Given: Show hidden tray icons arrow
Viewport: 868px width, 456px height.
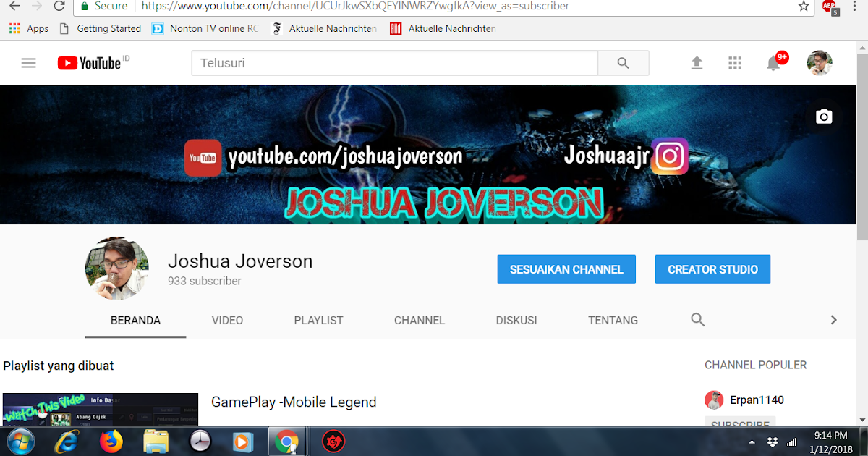Looking at the screenshot, I should click(752, 442).
